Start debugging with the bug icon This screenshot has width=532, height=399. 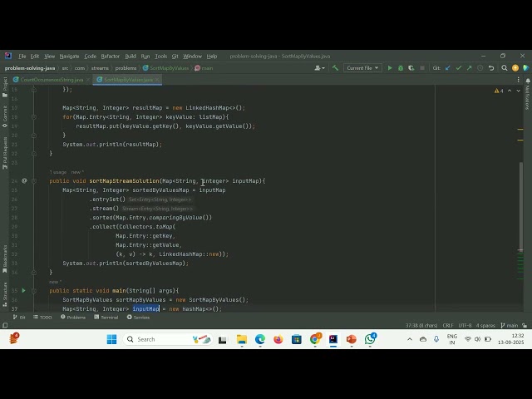[401, 68]
